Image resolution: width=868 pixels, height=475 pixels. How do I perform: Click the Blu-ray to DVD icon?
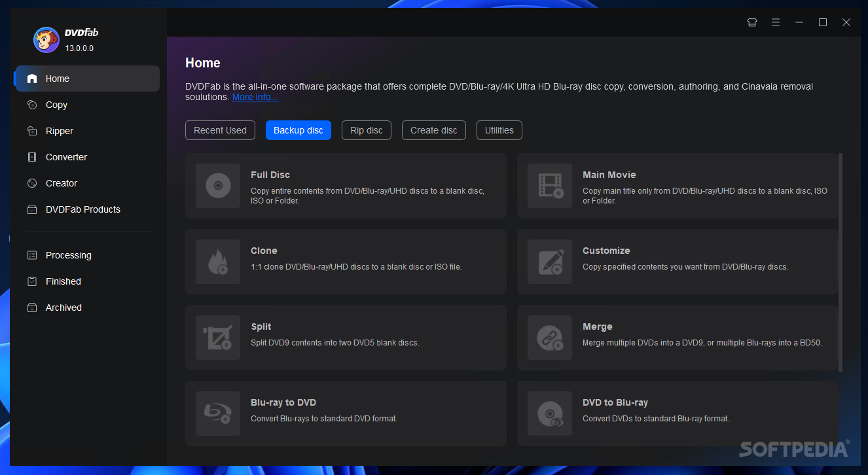[218, 413]
